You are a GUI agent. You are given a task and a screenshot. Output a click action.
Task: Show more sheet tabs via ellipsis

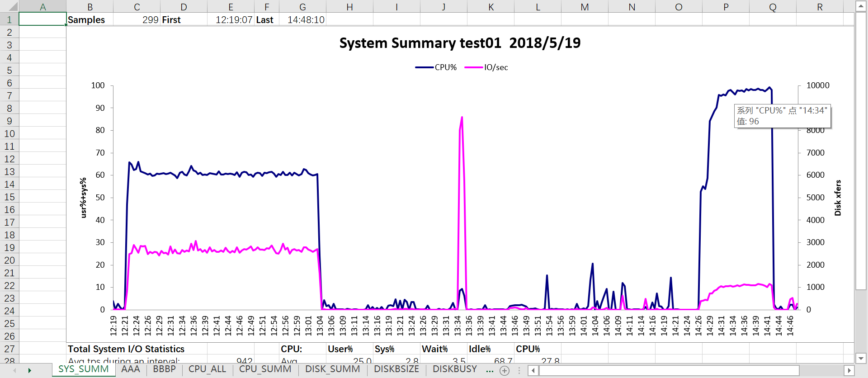[490, 370]
